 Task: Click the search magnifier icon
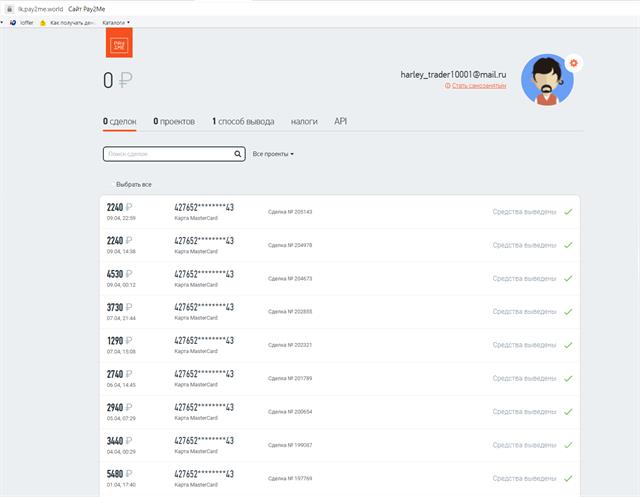[x=238, y=154]
